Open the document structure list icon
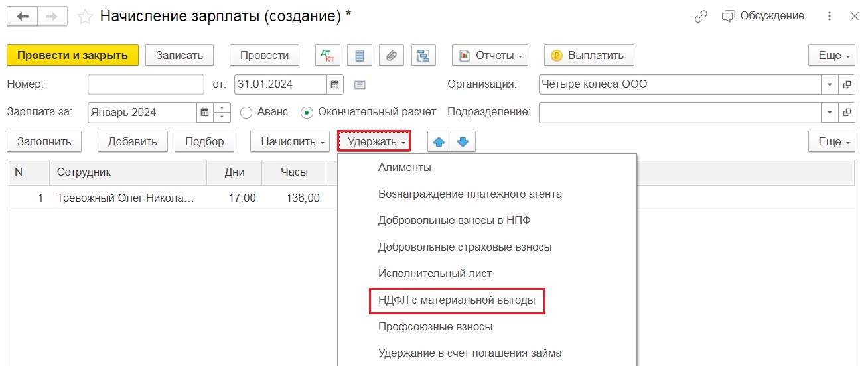The image size is (868, 366). pyautogui.click(x=360, y=56)
